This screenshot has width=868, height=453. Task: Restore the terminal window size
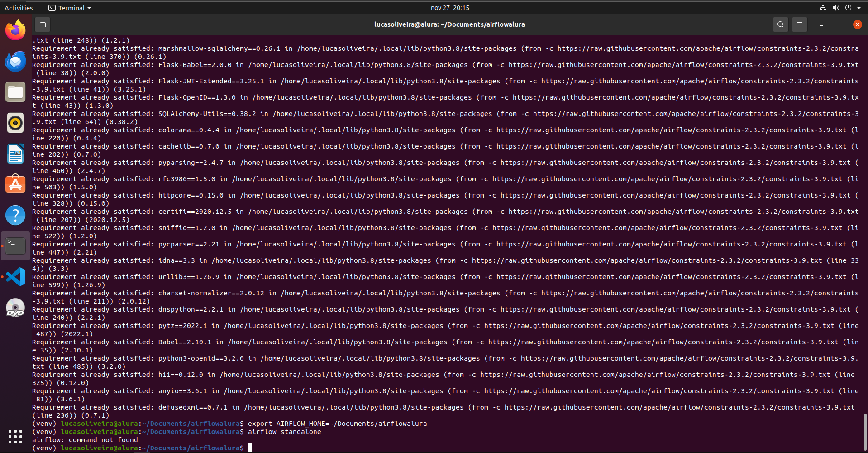(x=839, y=24)
